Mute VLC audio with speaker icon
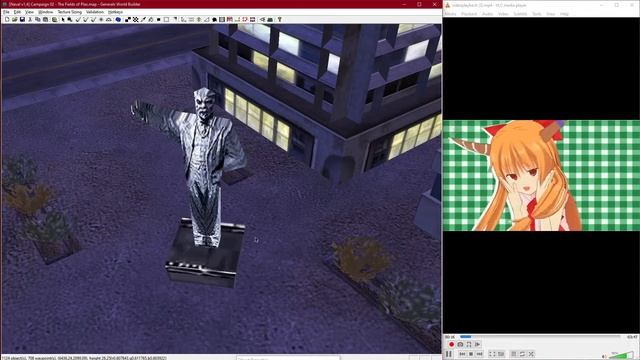 pos(604,356)
